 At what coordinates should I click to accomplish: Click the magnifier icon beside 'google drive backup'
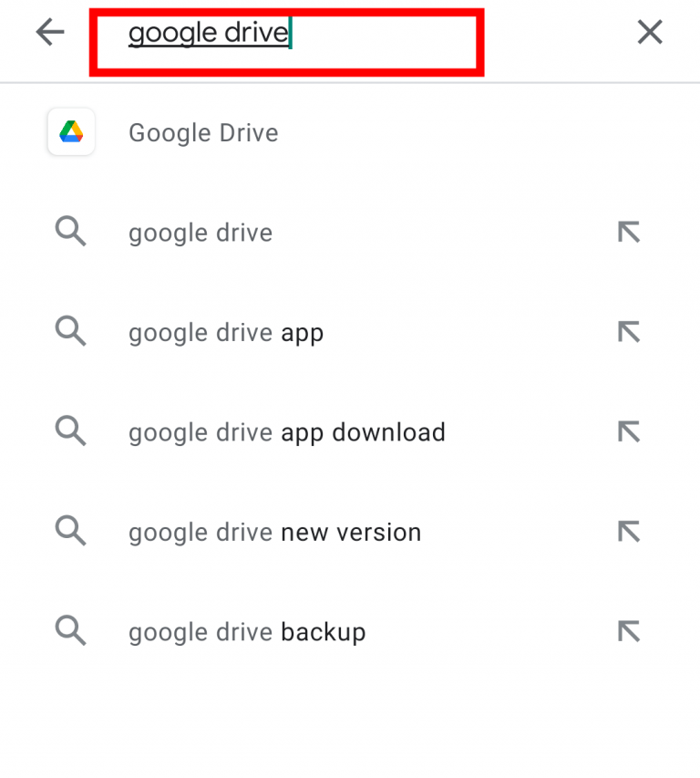tap(70, 631)
